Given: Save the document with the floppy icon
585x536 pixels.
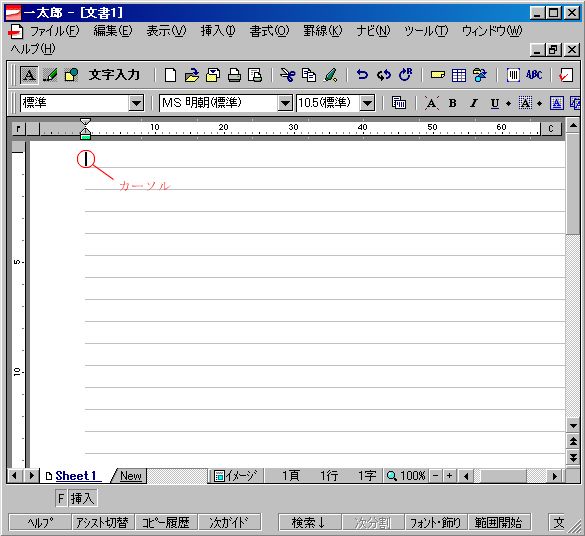Looking at the screenshot, I should (213, 75).
